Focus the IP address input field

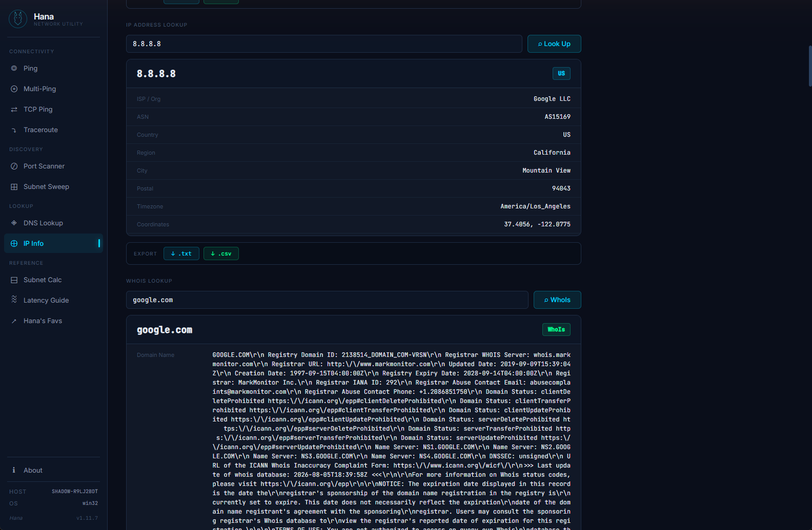[324, 44]
